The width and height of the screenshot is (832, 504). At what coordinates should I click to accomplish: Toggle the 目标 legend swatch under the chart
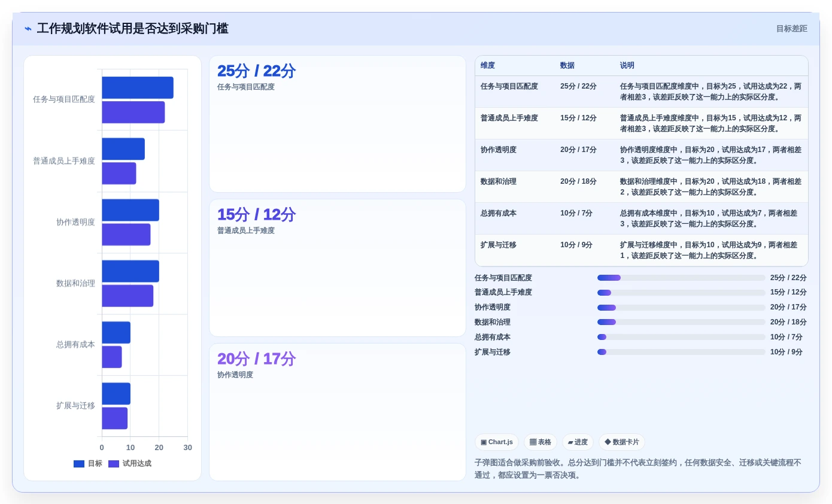click(79, 464)
